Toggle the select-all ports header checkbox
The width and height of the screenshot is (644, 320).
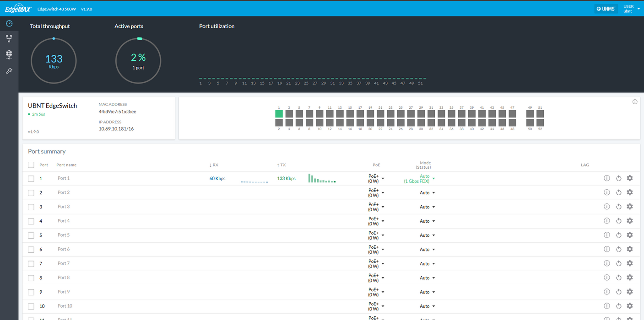[31, 165]
